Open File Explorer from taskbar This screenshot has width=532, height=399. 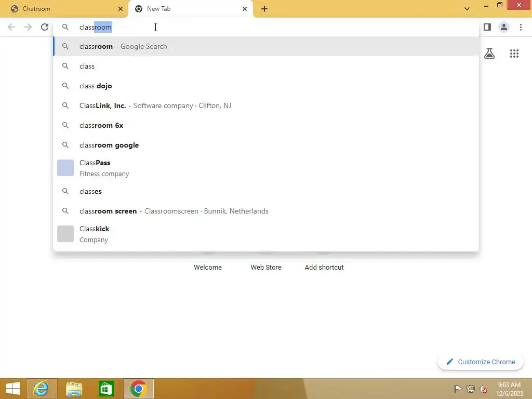click(74, 389)
